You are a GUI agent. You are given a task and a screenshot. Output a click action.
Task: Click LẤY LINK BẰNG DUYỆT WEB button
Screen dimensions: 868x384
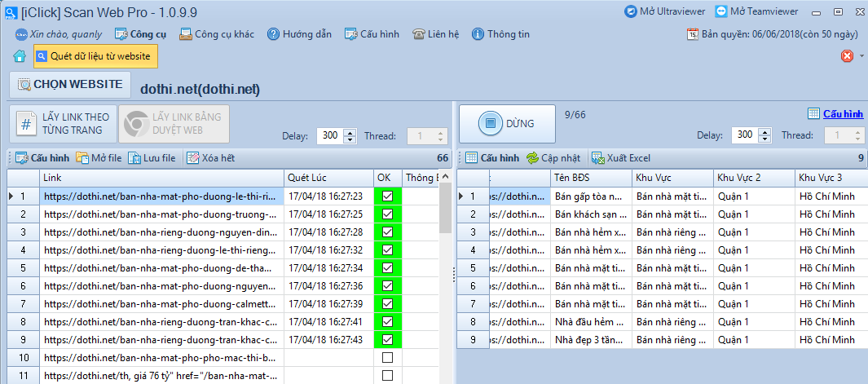coord(174,124)
